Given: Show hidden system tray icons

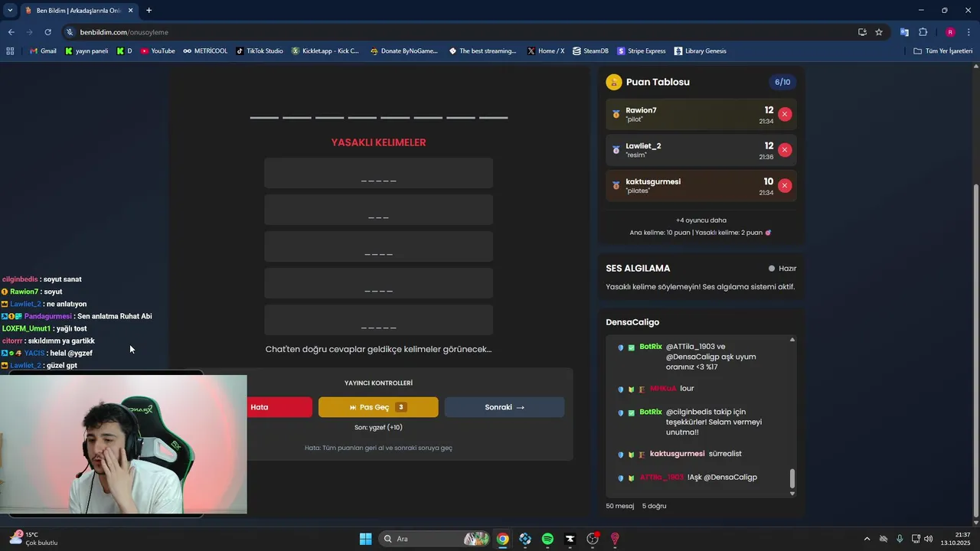Looking at the screenshot, I should click(x=867, y=539).
